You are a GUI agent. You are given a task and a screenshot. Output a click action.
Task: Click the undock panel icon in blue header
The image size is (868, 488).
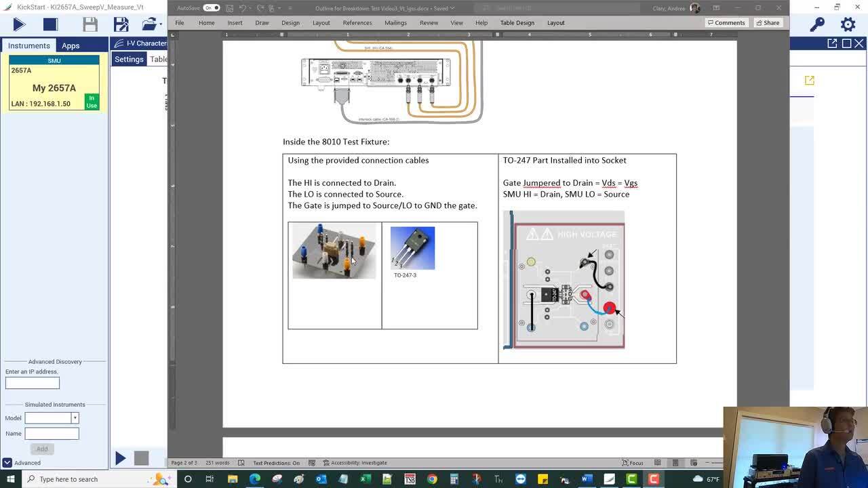click(832, 43)
